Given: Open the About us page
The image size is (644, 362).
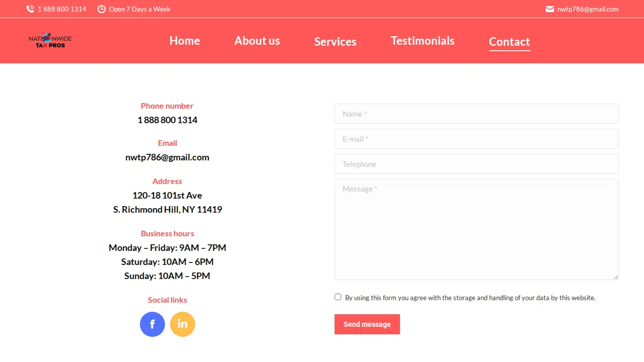Looking at the screenshot, I should tap(257, 41).
